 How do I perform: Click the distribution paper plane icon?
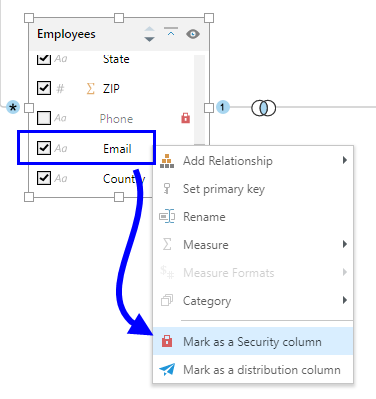click(167, 369)
